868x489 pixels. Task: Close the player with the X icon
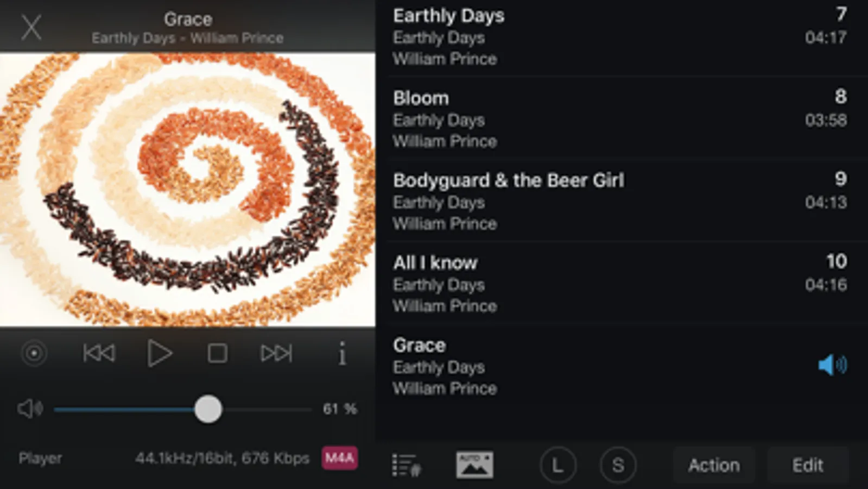tap(31, 27)
